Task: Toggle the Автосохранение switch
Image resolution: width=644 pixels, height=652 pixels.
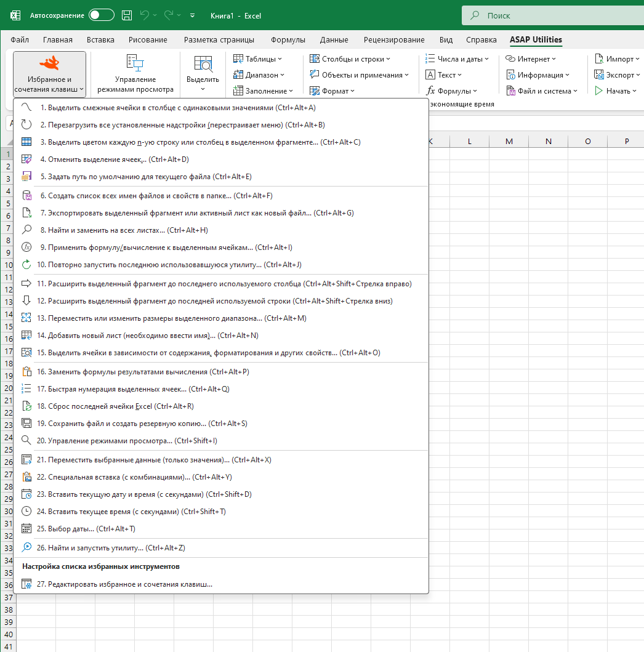Action: 102,15
